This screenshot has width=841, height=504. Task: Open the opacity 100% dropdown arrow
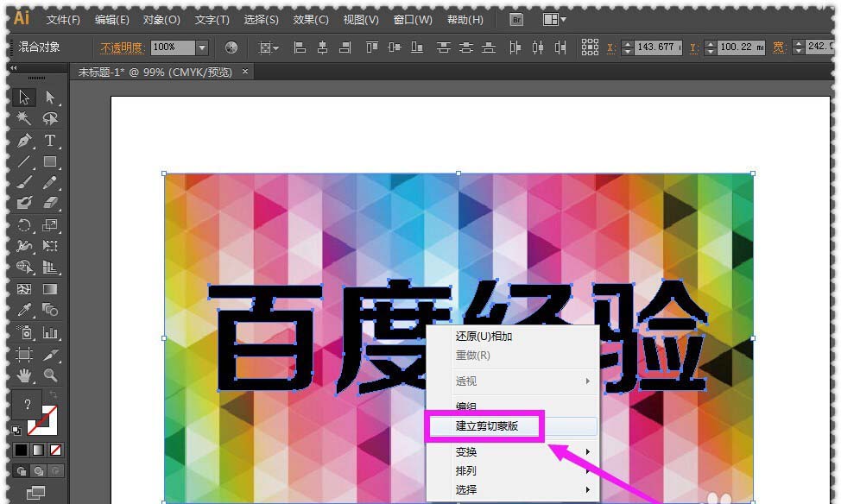point(202,47)
